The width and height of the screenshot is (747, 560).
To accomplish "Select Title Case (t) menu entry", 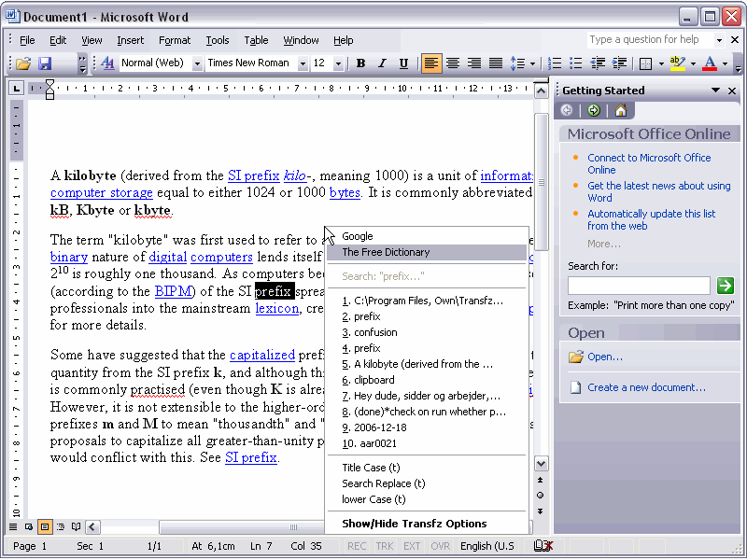I will pos(427,468).
